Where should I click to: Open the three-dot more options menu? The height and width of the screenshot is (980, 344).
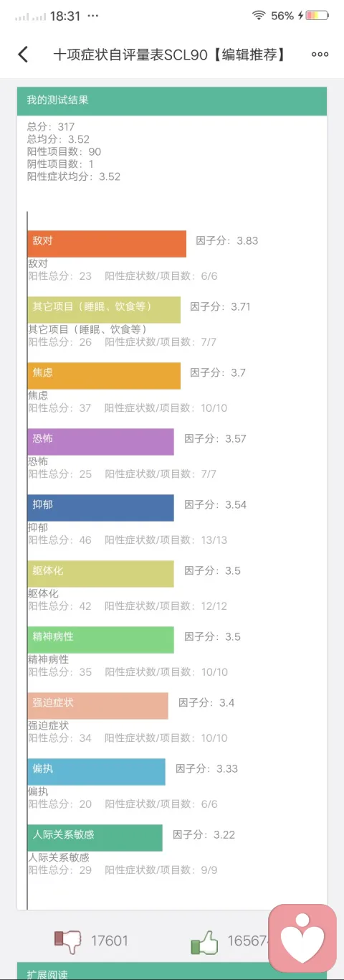pos(320,55)
